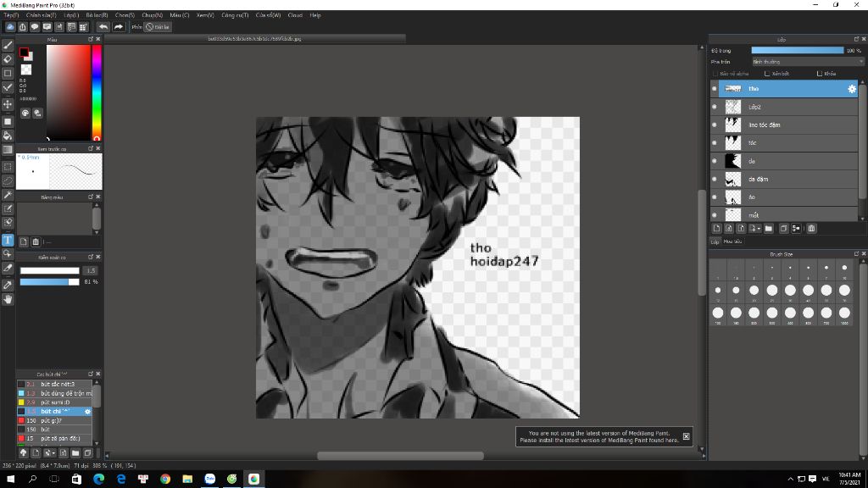
Task: Select the Brush tool in left toolbar
Action: (x=8, y=46)
